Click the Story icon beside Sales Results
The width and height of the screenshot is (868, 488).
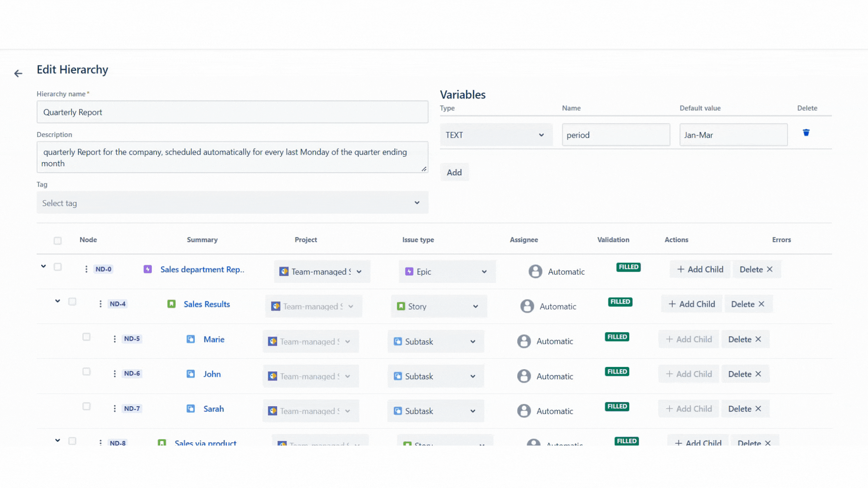171,304
